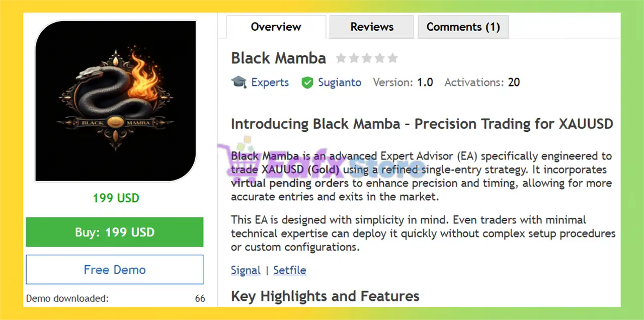Buy the product for 199 USD

click(x=115, y=232)
